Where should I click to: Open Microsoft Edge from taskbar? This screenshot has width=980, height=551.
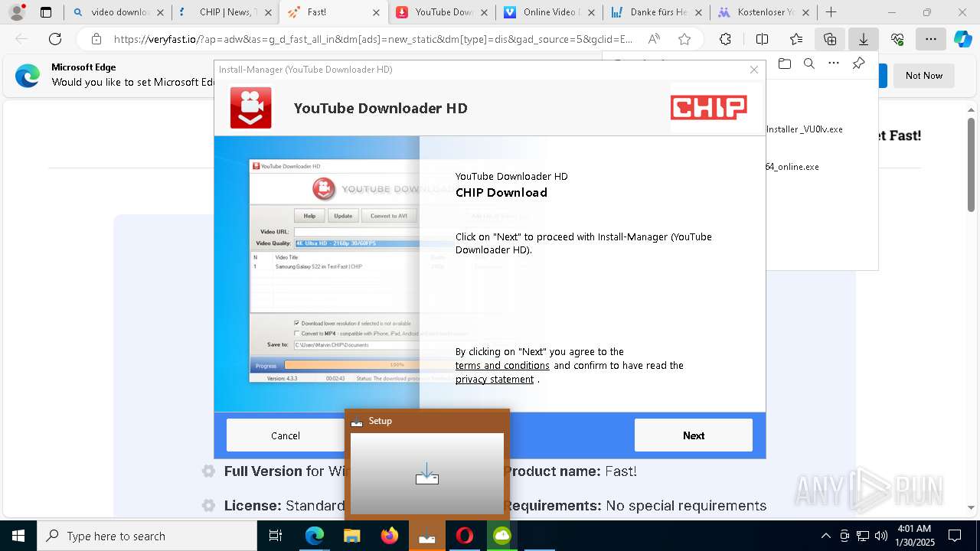click(x=315, y=536)
